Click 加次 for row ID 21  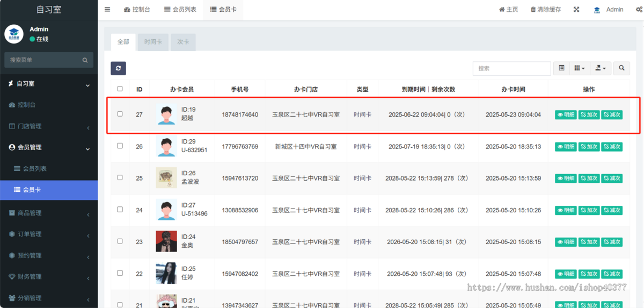click(589, 305)
